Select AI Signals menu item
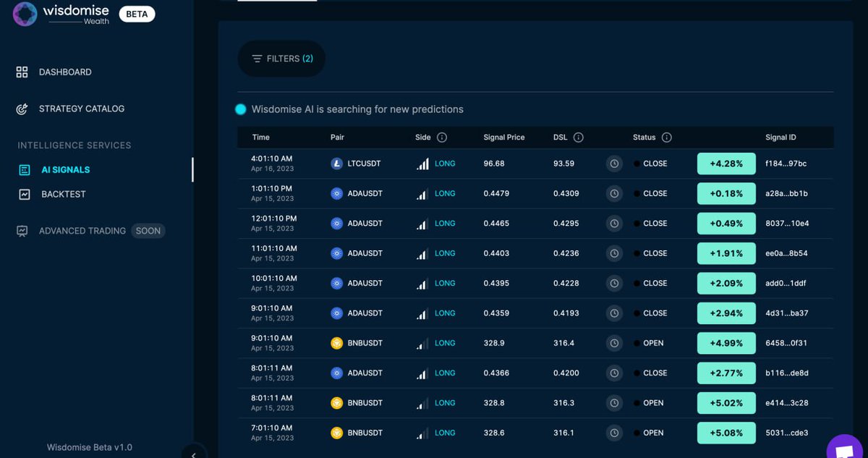 coord(66,170)
